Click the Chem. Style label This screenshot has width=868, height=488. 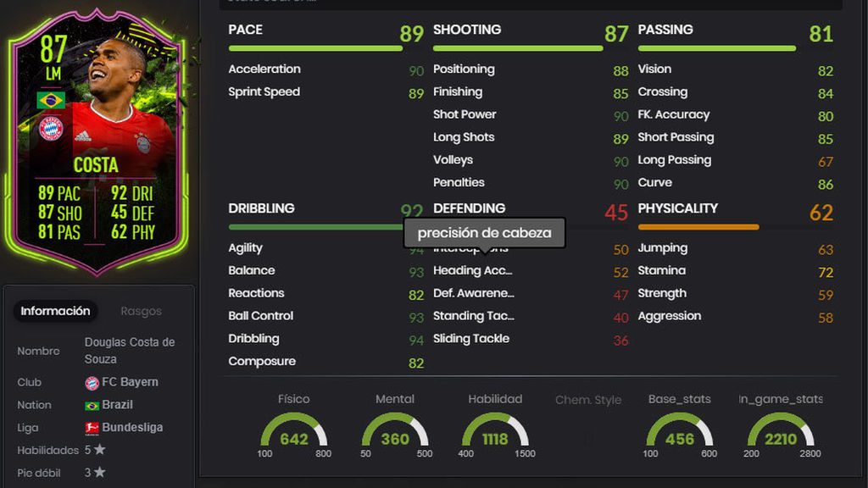click(x=588, y=400)
